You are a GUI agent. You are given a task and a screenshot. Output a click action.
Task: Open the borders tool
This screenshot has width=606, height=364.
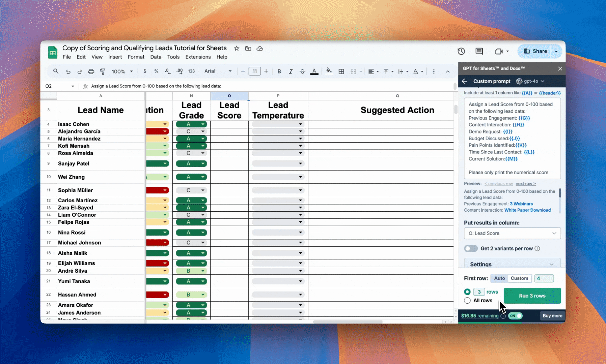point(341,71)
